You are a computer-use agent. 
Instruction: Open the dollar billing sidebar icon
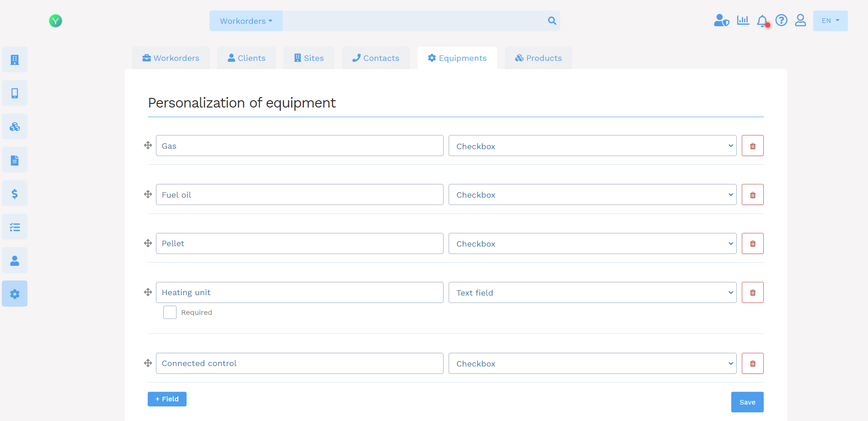15,193
